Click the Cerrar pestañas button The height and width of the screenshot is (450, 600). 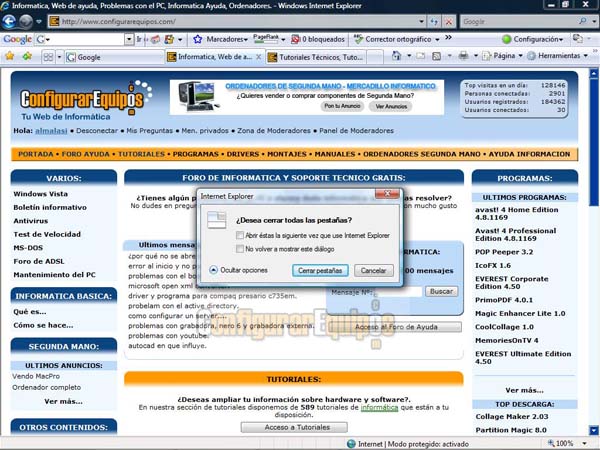[x=320, y=271]
